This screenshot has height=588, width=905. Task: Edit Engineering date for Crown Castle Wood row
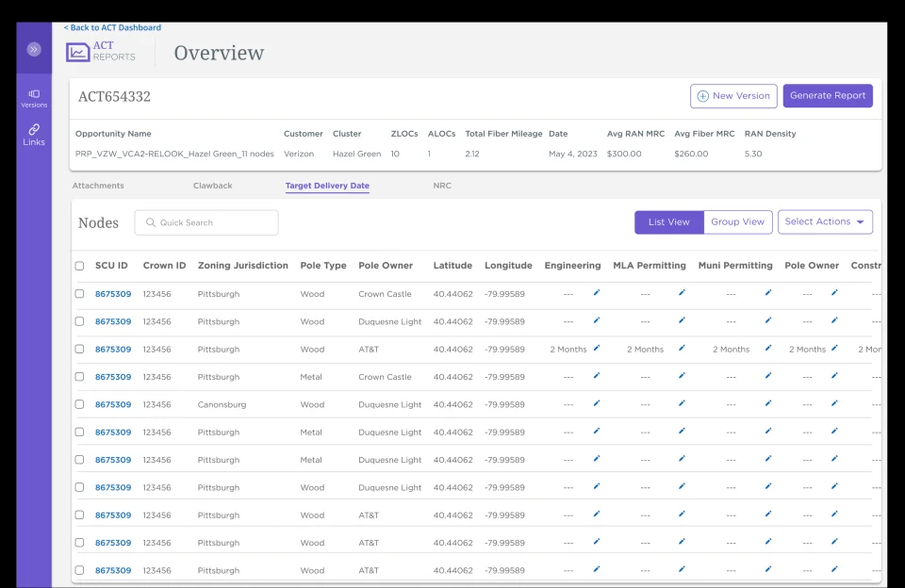[597, 292]
